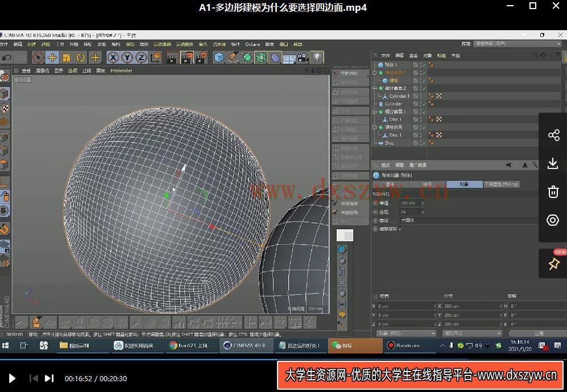Toggle the enable checkmark for Disc

coord(424,143)
